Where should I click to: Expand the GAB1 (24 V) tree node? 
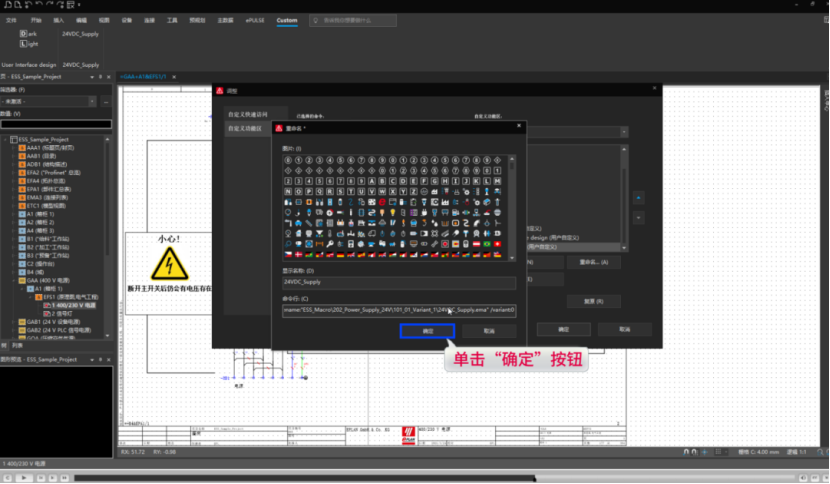14,322
